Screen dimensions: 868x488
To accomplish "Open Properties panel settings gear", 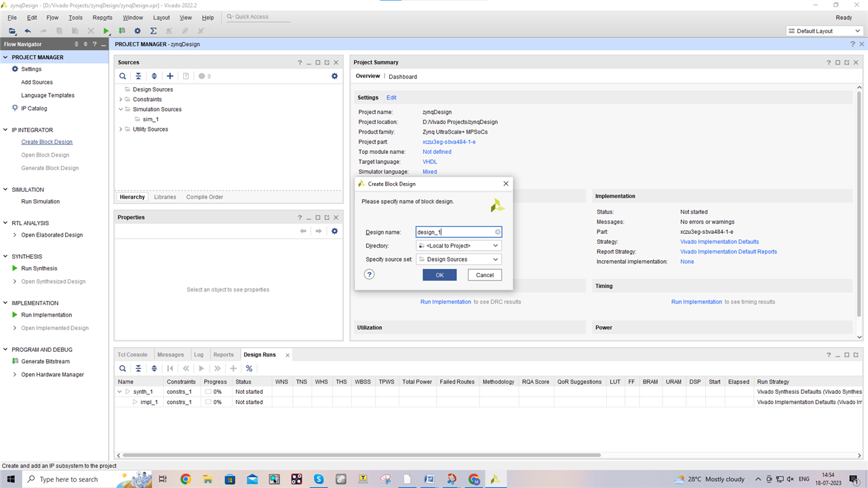I will pos(334,231).
